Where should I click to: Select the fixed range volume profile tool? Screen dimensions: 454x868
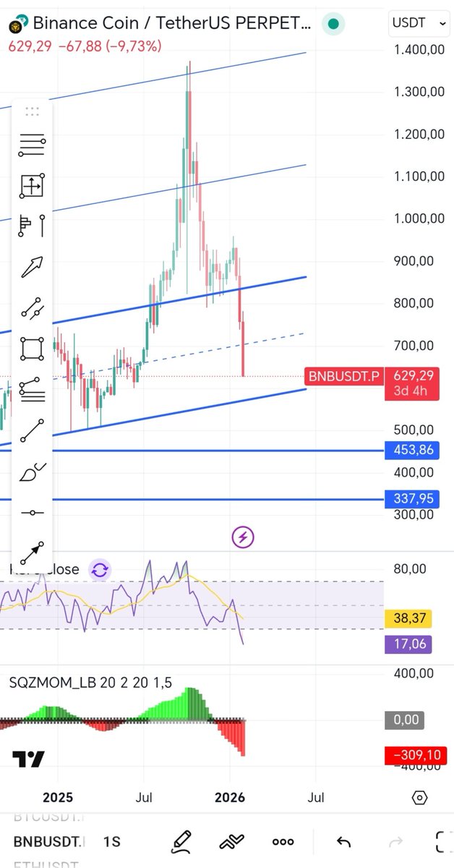(x=32, y=226)
